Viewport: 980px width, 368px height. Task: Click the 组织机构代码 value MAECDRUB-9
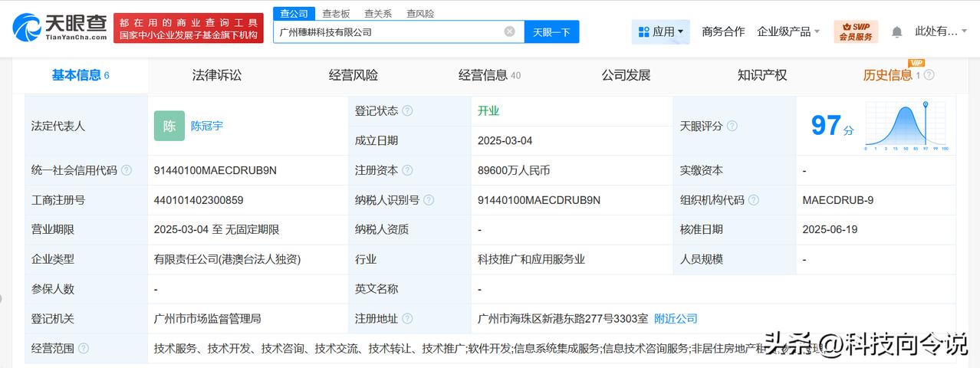pos(838,200)
